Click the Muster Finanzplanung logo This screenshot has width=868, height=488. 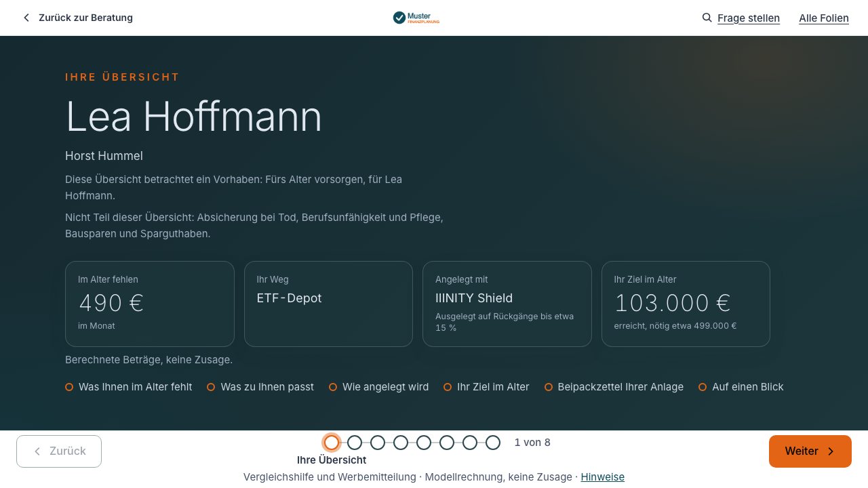[x=416, y=18]
